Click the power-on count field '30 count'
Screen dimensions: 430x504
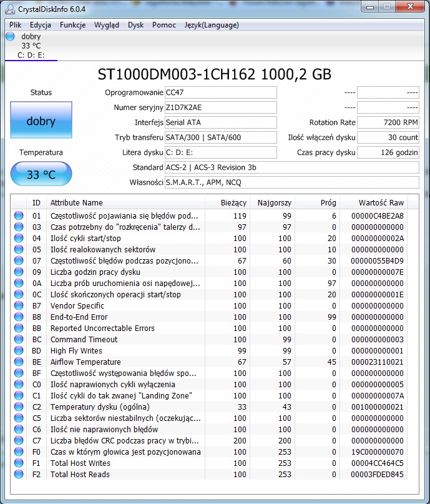coord(388,137)
